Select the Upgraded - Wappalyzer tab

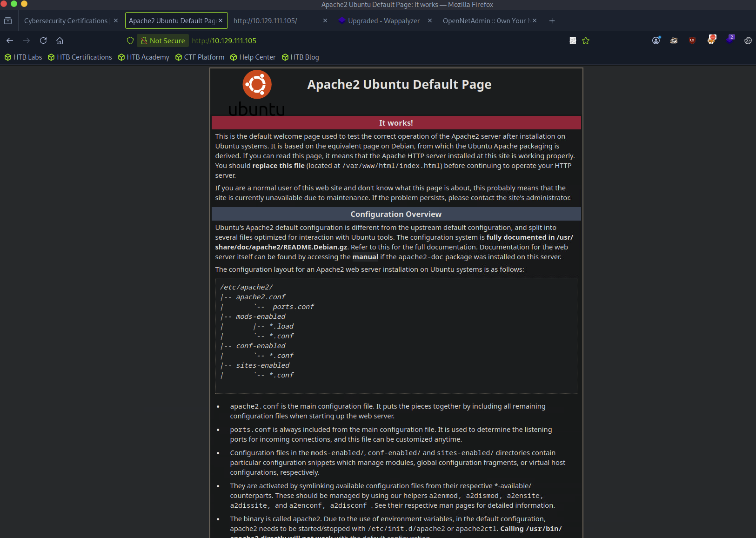tap(383, 21)
